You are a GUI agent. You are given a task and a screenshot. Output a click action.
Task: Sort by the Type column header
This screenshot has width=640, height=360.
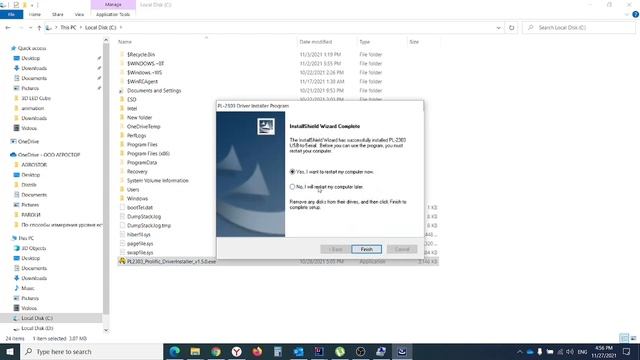(364, 42)
